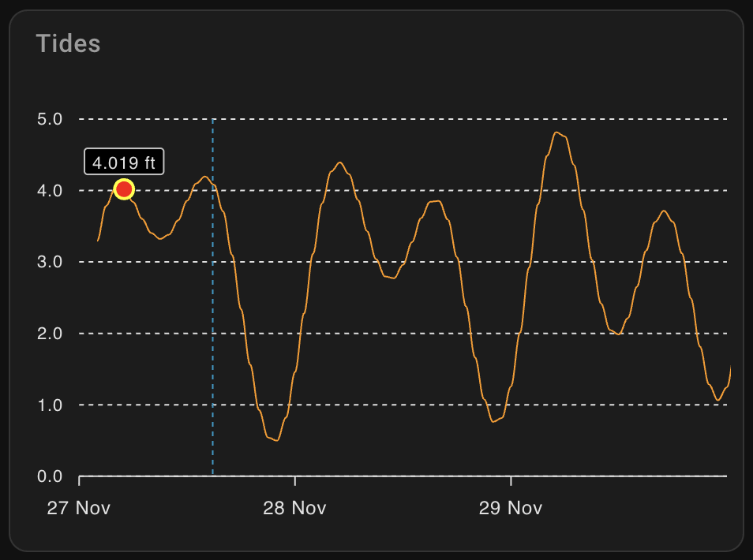Viewport: 753px width, 560px height.
Task: Click the 1.0 y-axis label
Action: [x=49, y=405]
